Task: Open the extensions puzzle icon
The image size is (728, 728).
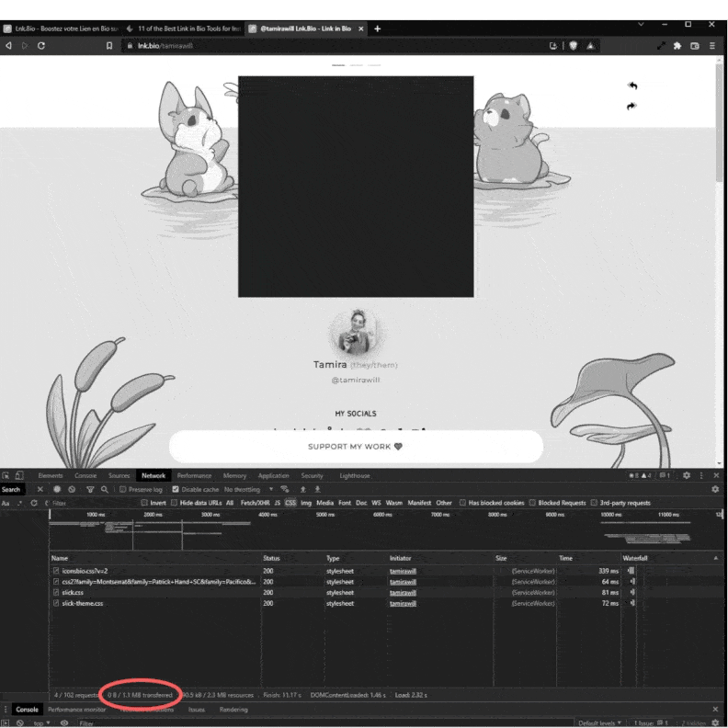Action: click(x=677, y=46)
